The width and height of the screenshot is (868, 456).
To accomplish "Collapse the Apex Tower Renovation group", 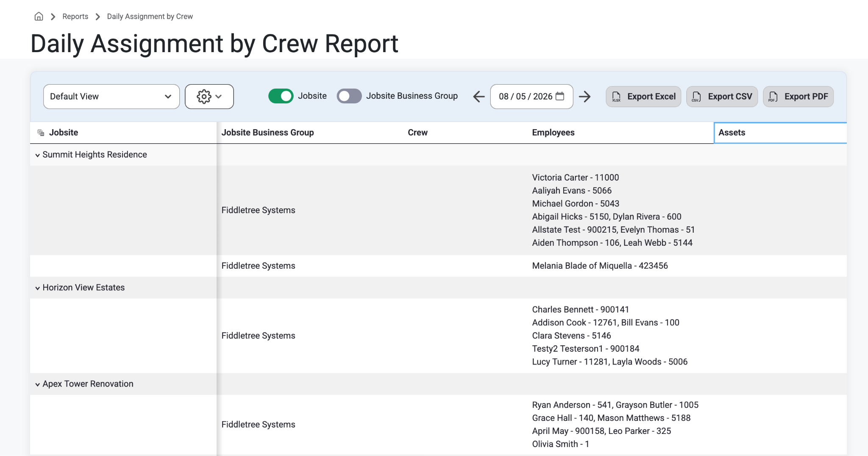I will coord(38,384).
